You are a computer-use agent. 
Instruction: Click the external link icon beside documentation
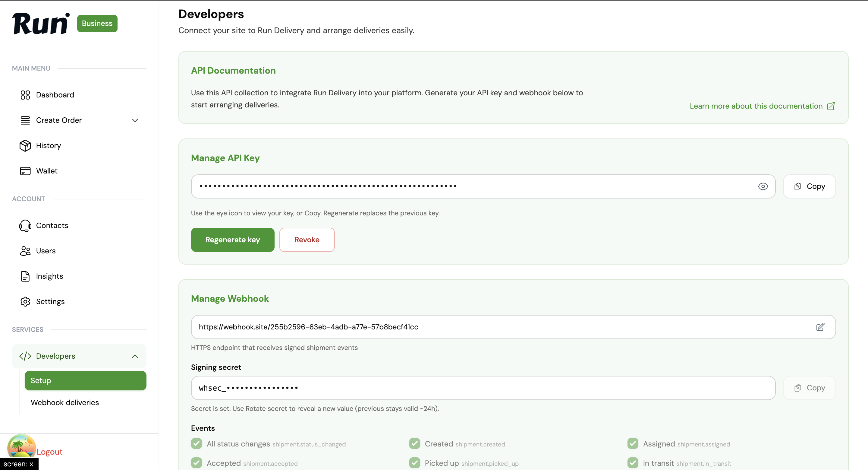pos(831,106)
